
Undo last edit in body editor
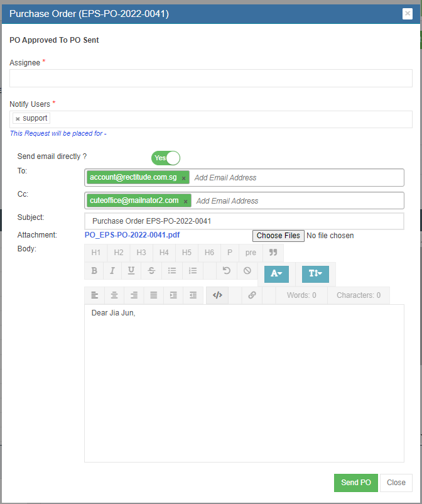coord(227,271)
